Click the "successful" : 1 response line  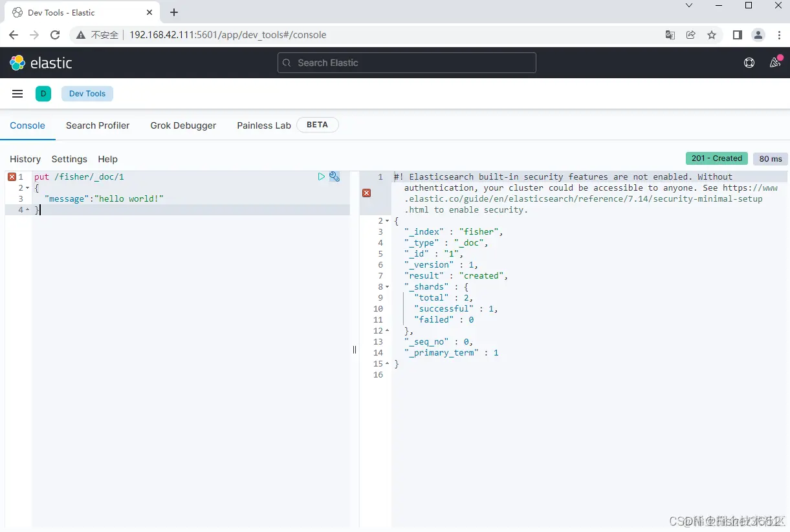coord(456,308)
